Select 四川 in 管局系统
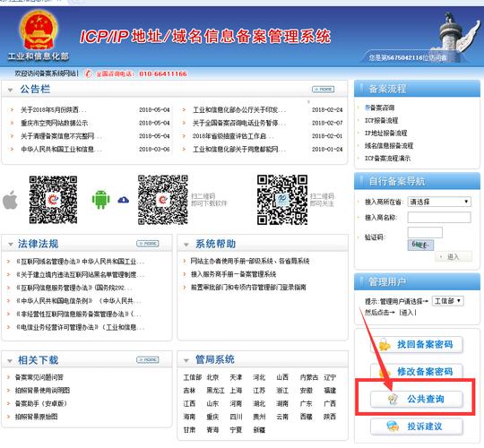Image resolution: width=484 pixels, height=448 pixels. click(x=236, y=417)
